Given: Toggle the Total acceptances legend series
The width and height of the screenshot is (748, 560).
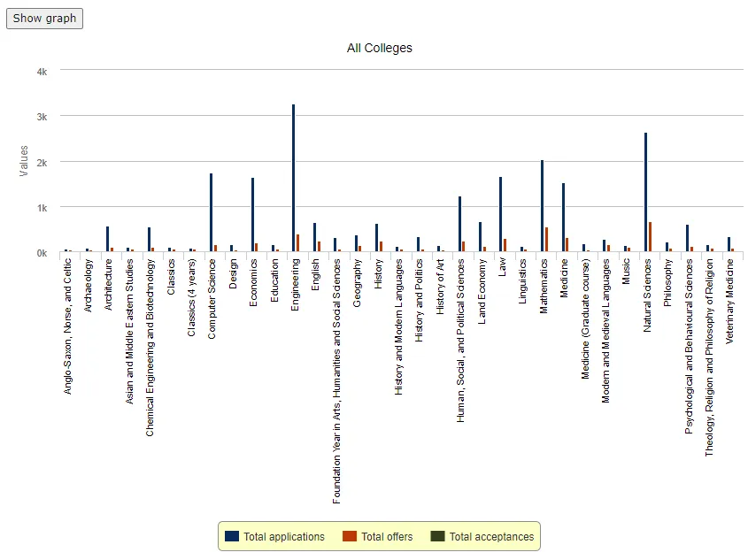Looking at the screenshot, I should [482, 537].
